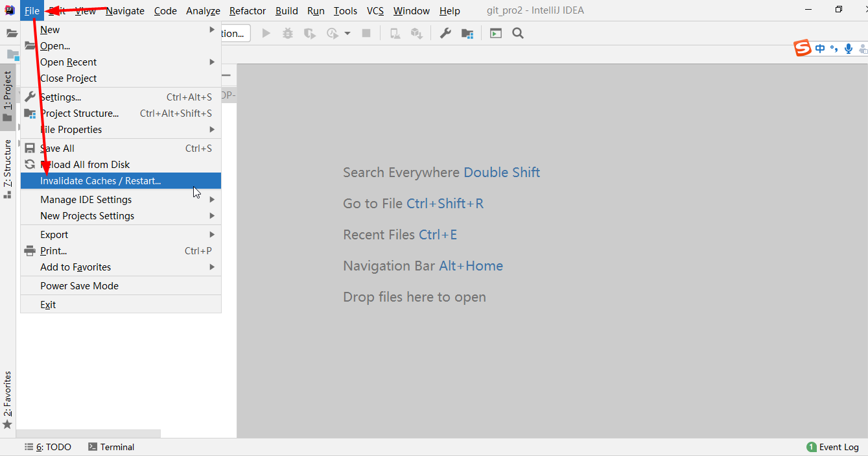Open Project Structure via toolbar folder icon

[467, 33]
